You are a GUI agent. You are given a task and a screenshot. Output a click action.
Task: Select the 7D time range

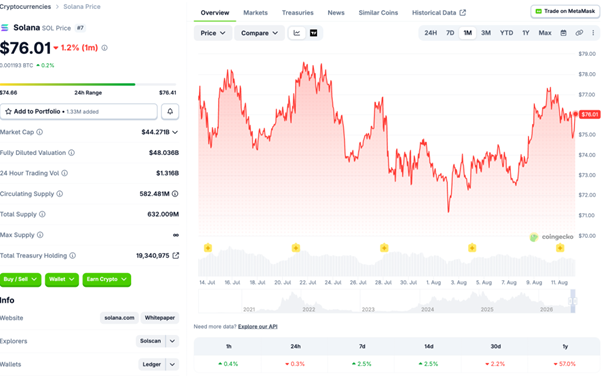[450, 33]
